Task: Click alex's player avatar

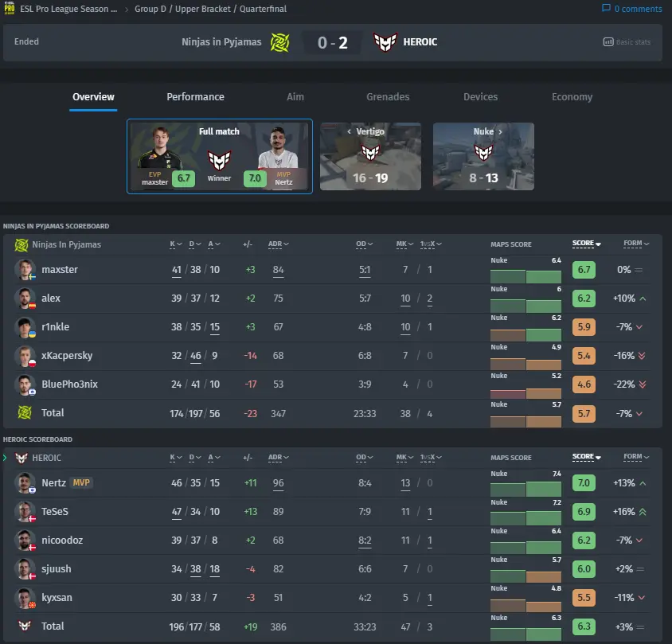Action: (25, 299)
